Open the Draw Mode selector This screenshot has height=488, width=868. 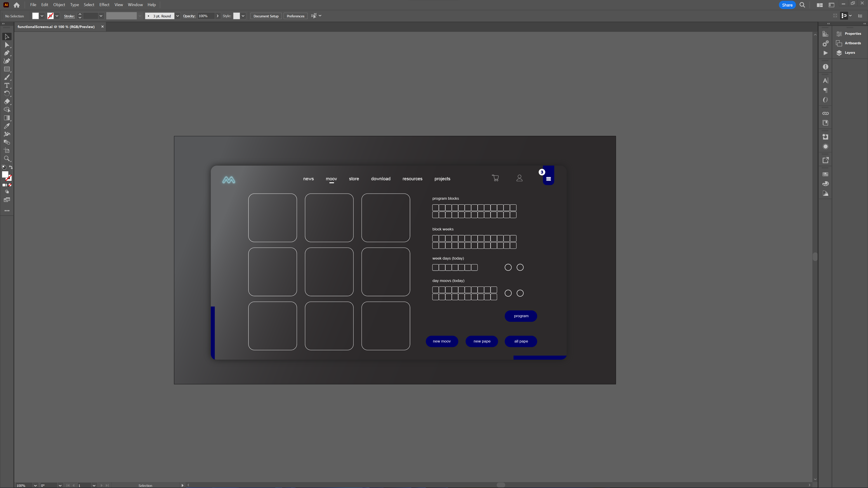(7, 192)
